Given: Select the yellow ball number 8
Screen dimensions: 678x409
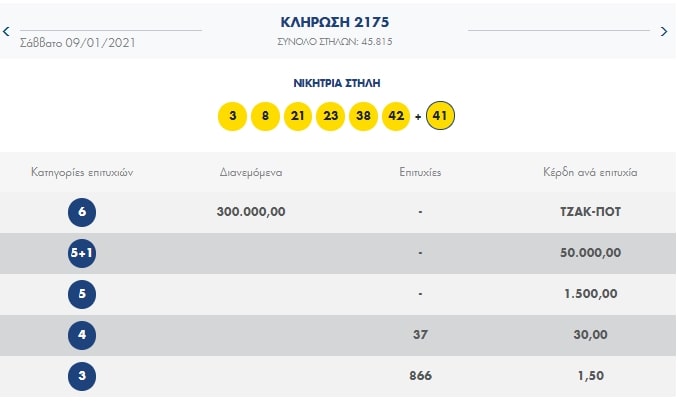Looking at the screenshot, I should [x=265, y=116].
